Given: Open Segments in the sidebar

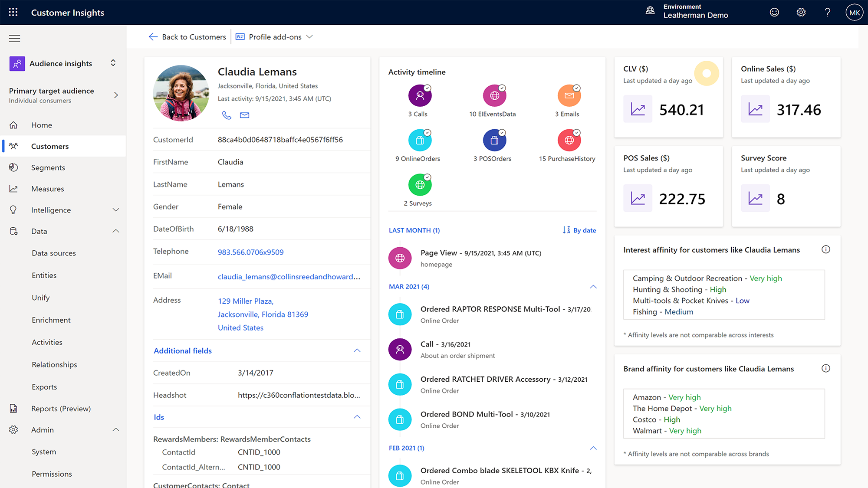Looking at the screenshot, I should (x=48, y=167).
